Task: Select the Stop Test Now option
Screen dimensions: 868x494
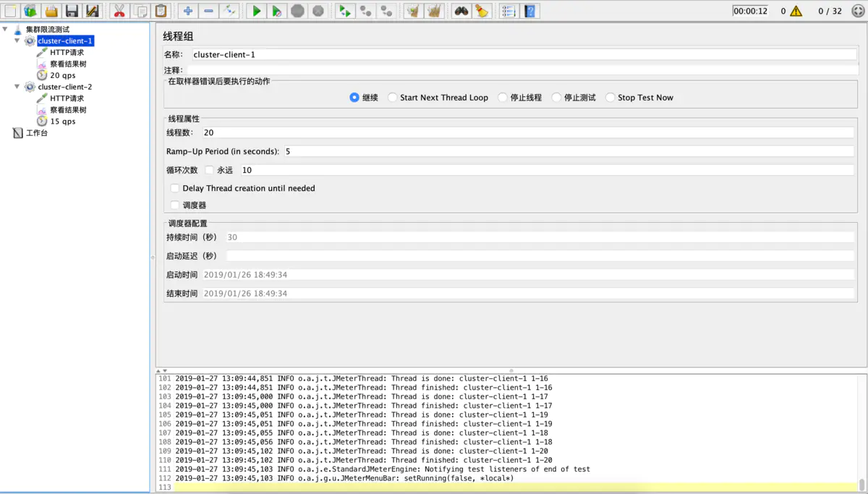Action: pyautogui.click(x=610, y=97)
